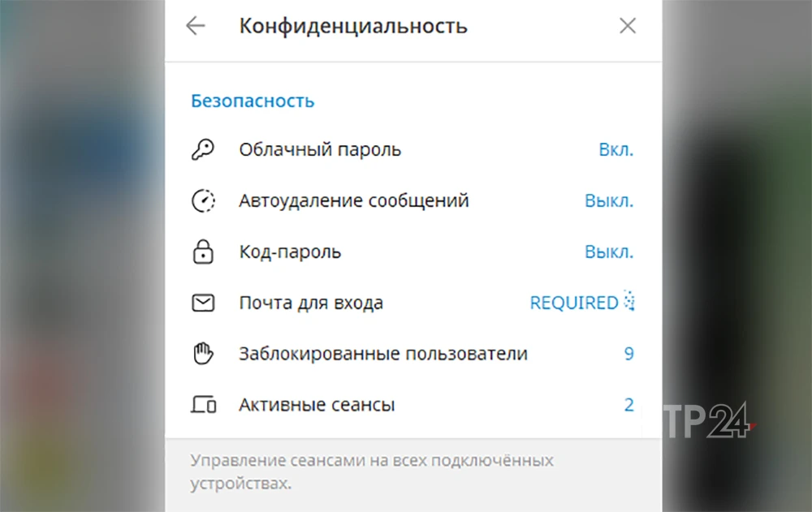Open the envelope icon for Почта для входа

click(x=205, y=302)
